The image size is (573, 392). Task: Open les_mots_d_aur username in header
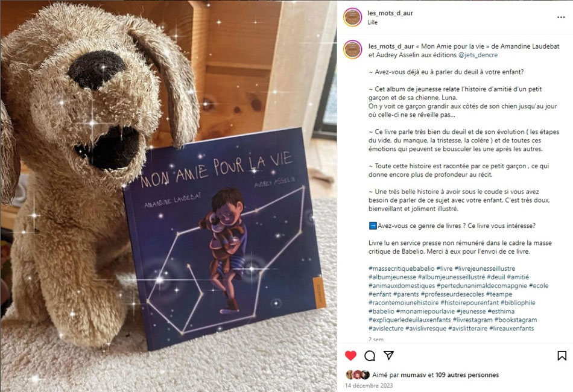coord(390,13)
